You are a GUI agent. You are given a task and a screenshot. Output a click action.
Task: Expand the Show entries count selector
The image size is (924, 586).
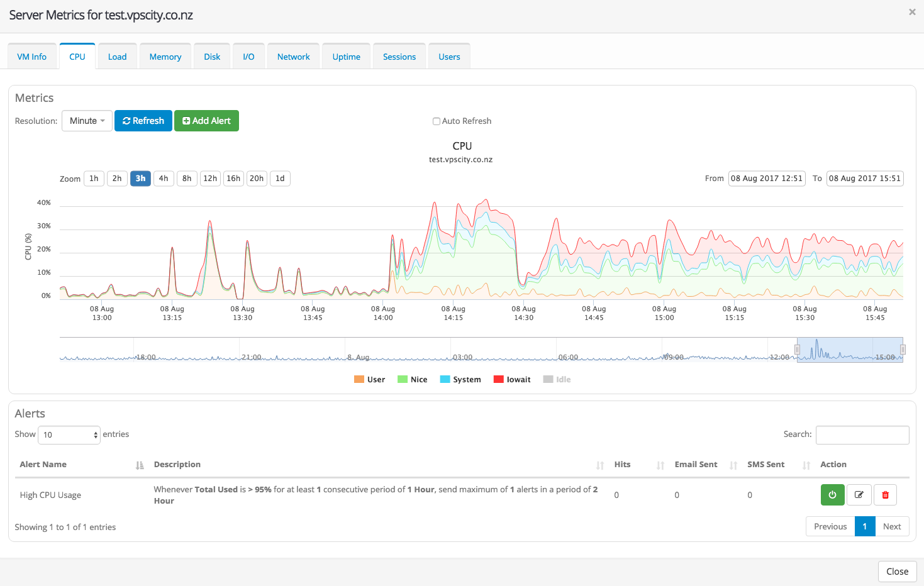pos(69,435)
